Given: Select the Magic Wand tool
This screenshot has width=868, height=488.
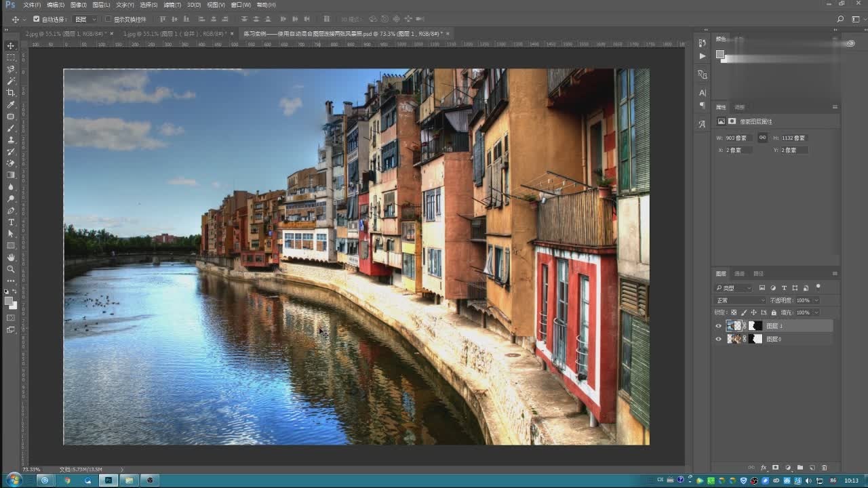Looking at the screenshot, I should [11, 81].
